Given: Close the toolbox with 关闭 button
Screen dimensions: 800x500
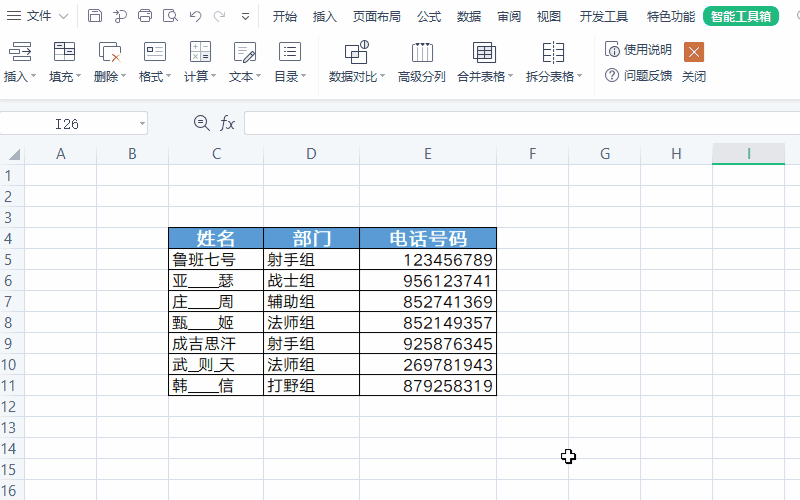Looking at the screenshot, I should pos(694,62).
